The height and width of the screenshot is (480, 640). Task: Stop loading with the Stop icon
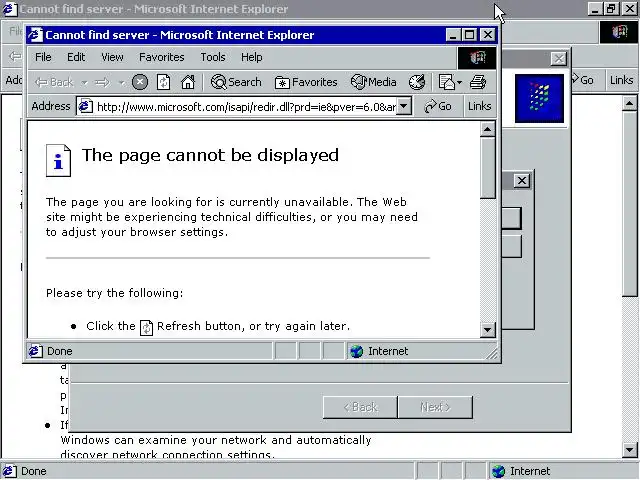pyautogui.click(x=140, y=82)
